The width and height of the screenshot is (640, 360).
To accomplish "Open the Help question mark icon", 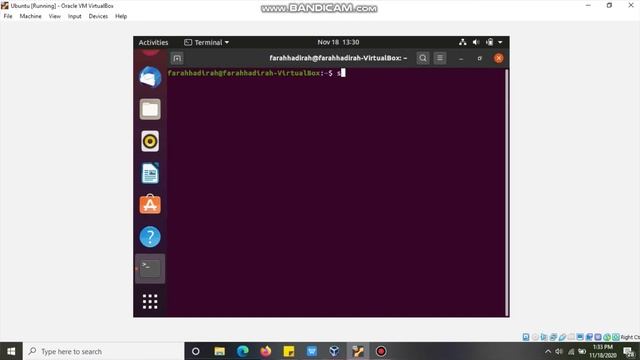I will (x=150, y=237).
